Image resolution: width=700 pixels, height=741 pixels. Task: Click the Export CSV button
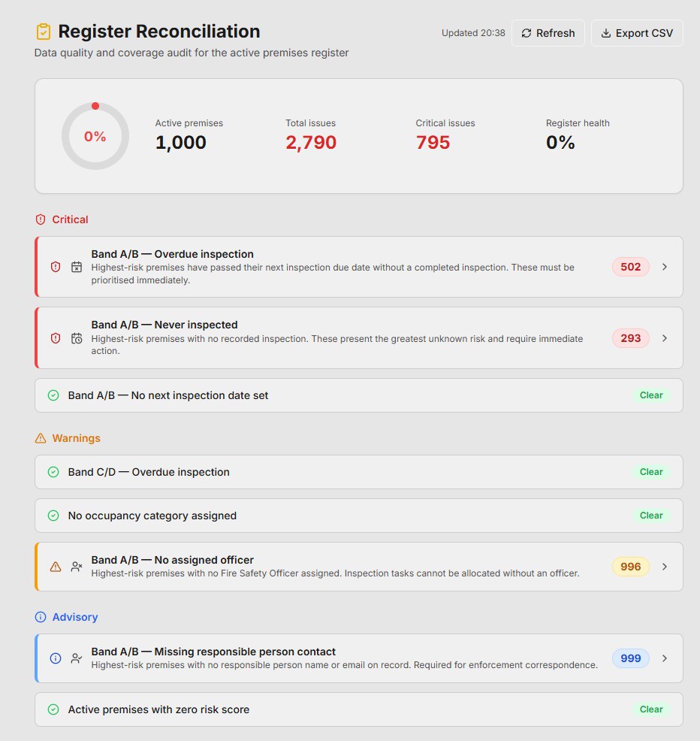point(637,33)
